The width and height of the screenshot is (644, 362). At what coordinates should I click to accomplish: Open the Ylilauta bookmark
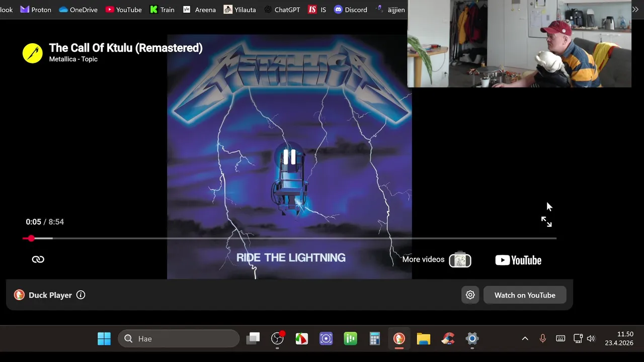239,10
